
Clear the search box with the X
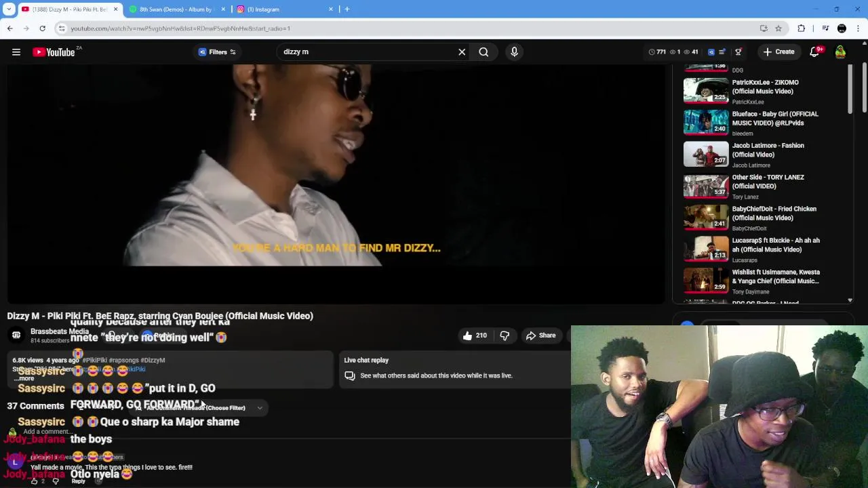[462, 52]
